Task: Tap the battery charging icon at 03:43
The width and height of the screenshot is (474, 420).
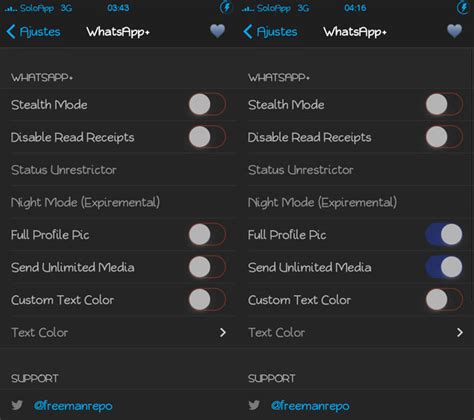Action: click(225, 7)
